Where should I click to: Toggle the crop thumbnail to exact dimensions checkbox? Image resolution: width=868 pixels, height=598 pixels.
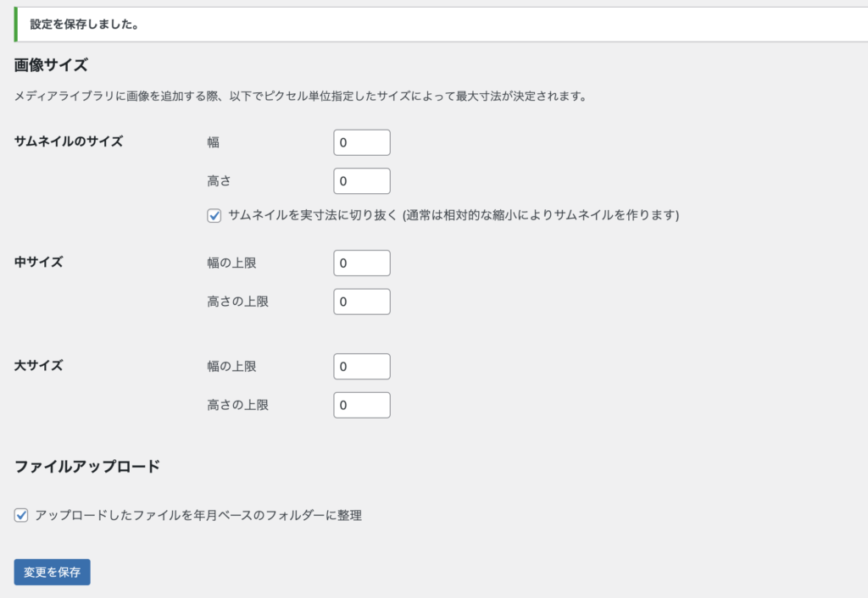pyautogui.click(x=214, y=215)
